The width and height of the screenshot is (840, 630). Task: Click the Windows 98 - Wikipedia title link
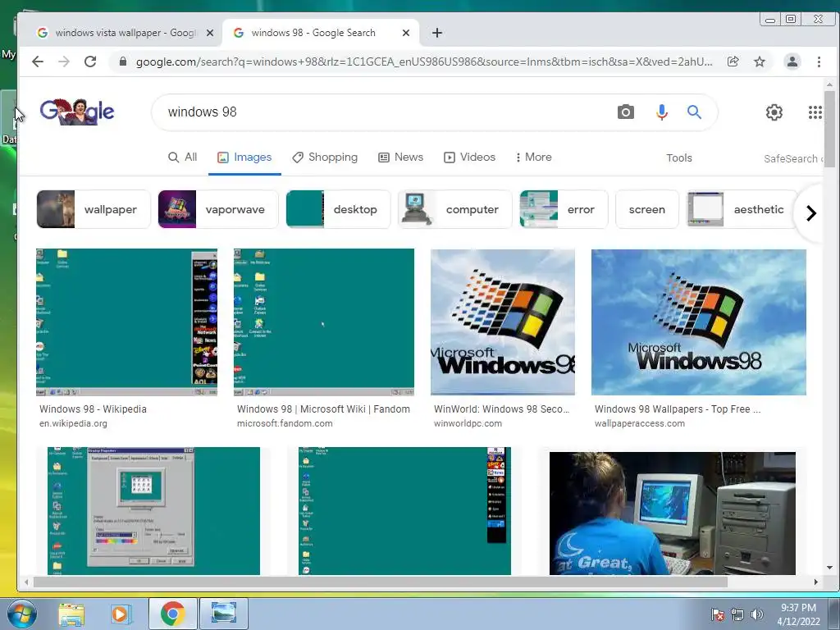pyautogui.click(x=93, y=409)
